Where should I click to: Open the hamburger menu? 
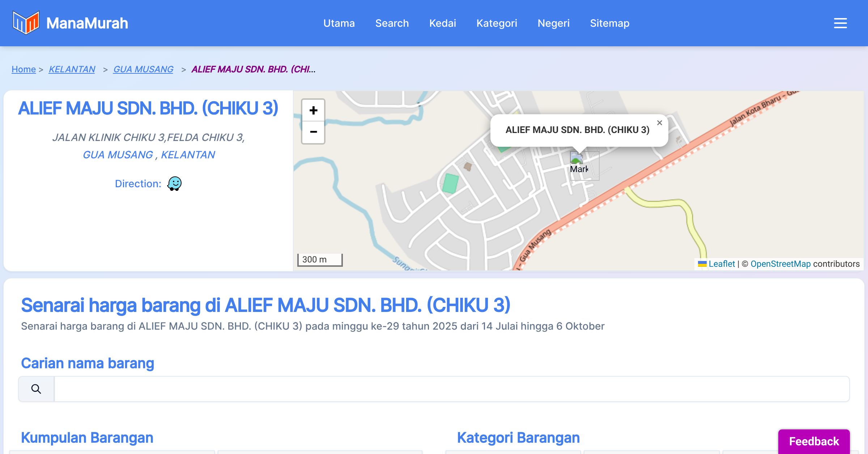(840, 23)
